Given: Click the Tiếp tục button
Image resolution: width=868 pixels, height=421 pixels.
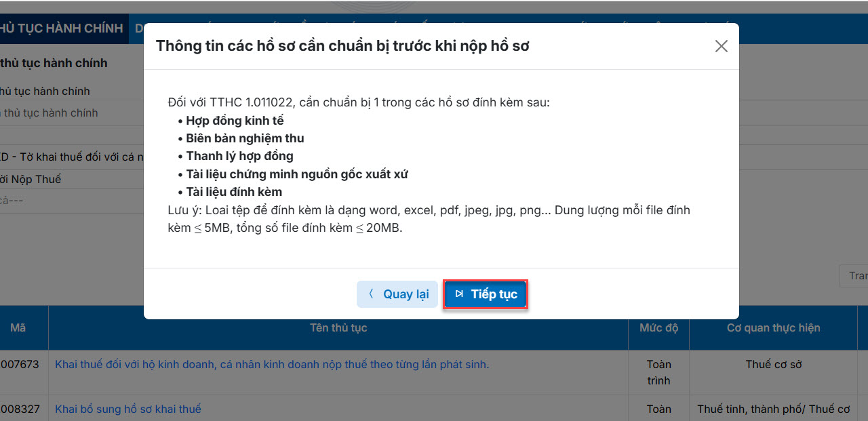Looking at the screenshot, I should point(486,294).
